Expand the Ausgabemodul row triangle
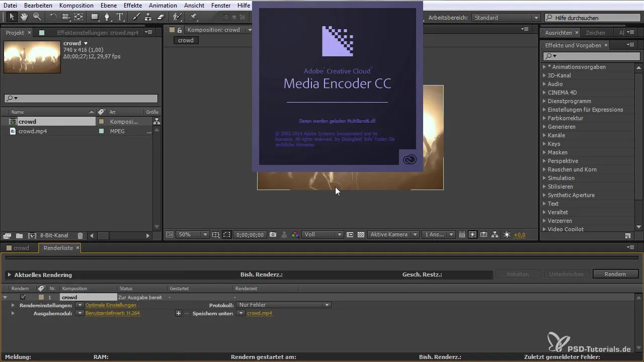Viewport: 644px width, 362px height. click(13, 313)
